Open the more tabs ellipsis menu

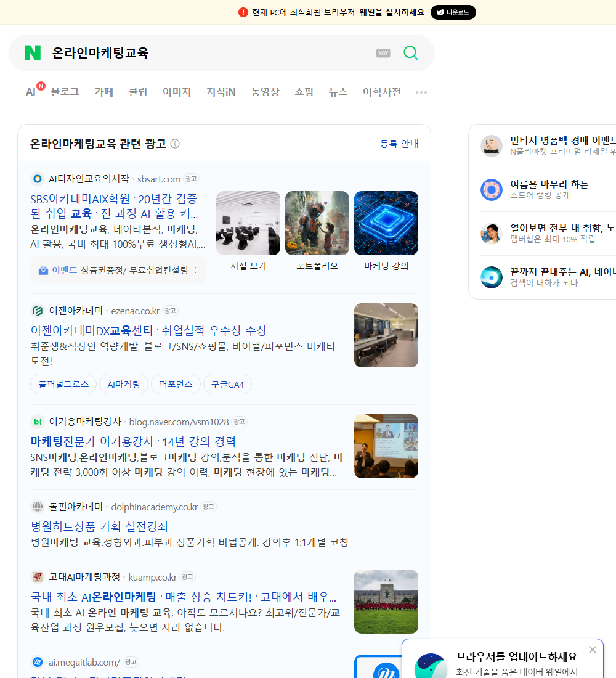421,92
